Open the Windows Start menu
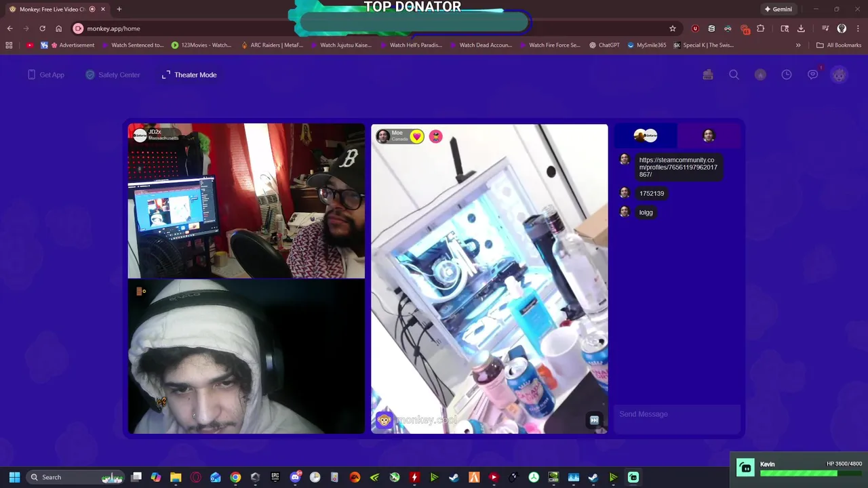868x488 pixels. click(x=14, y=477)
